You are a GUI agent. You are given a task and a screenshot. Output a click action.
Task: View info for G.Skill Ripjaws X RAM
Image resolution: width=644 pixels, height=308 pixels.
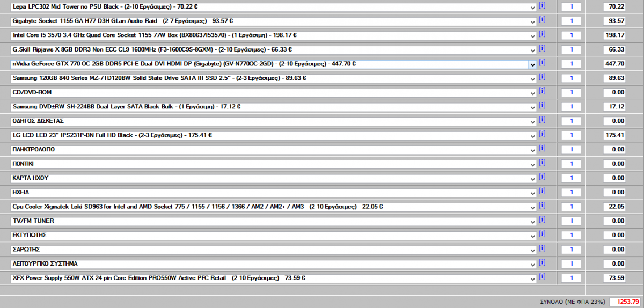tap(542, 48)
